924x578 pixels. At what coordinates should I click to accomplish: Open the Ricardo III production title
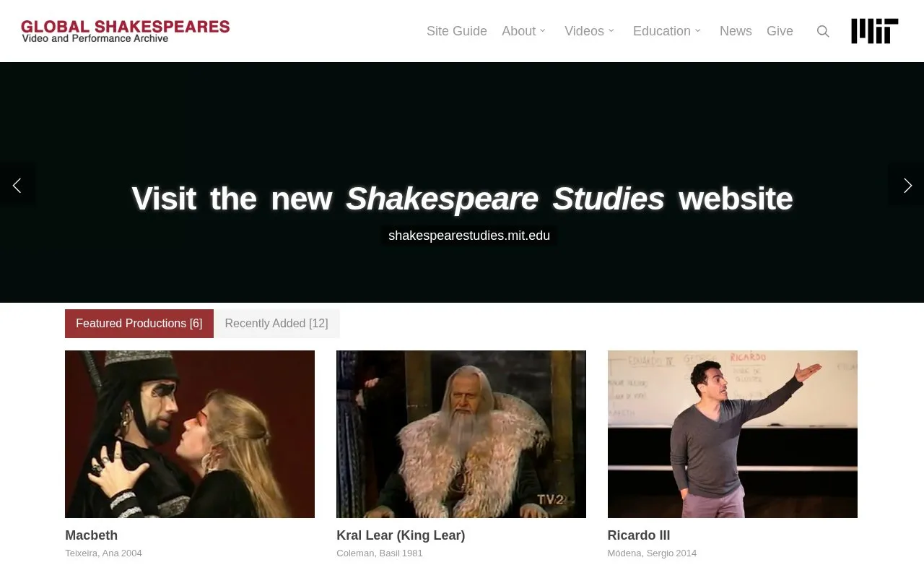[x=639, y=535]
